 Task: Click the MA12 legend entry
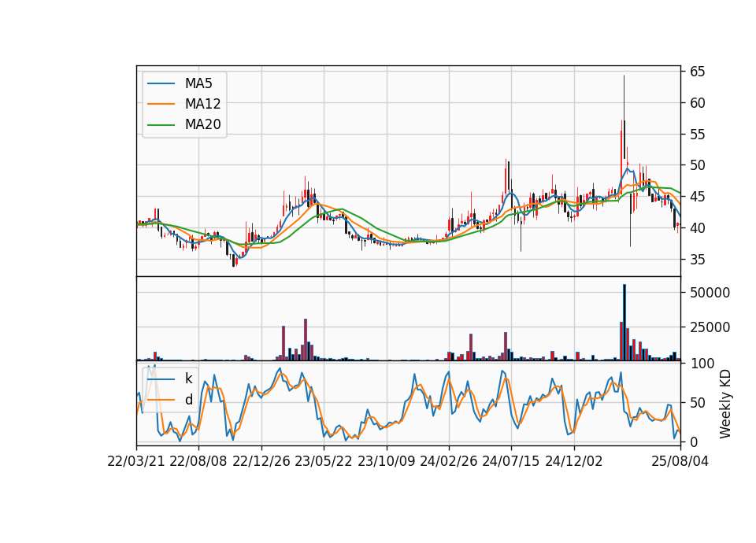183,104
